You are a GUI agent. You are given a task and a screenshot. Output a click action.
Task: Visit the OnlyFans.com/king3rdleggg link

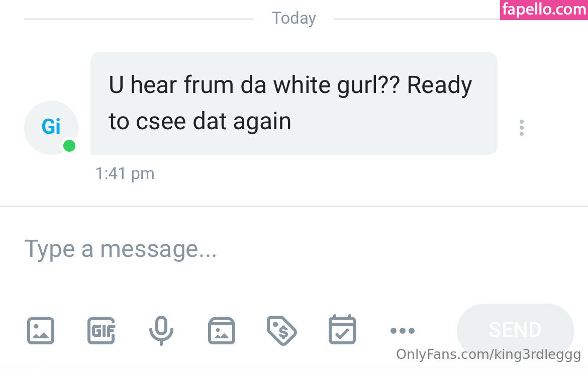[x=488, y=354]
